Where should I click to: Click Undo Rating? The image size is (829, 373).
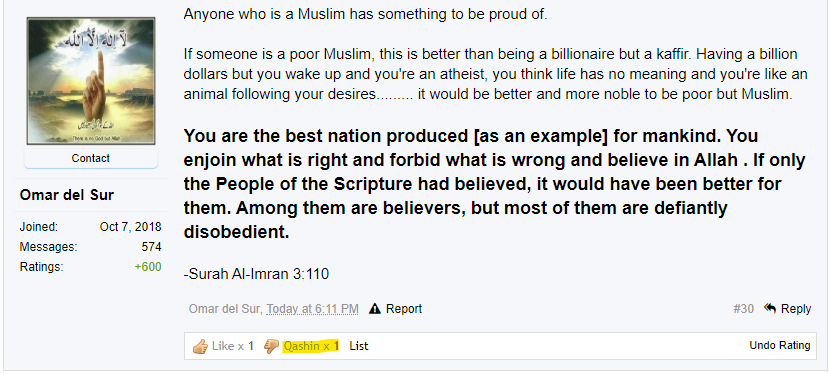tap(780, 346)
